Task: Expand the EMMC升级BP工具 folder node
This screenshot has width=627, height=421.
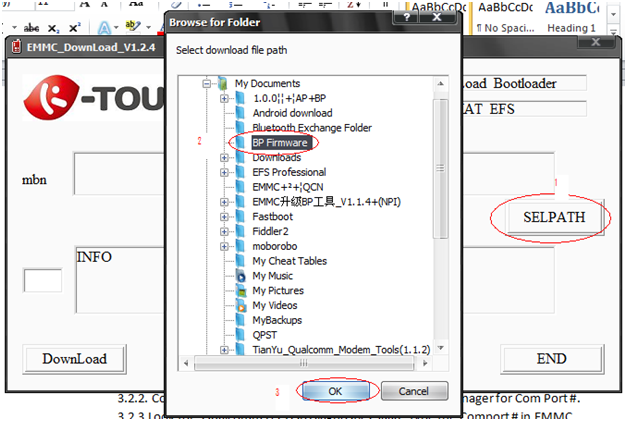Action: tap(224, 202)
